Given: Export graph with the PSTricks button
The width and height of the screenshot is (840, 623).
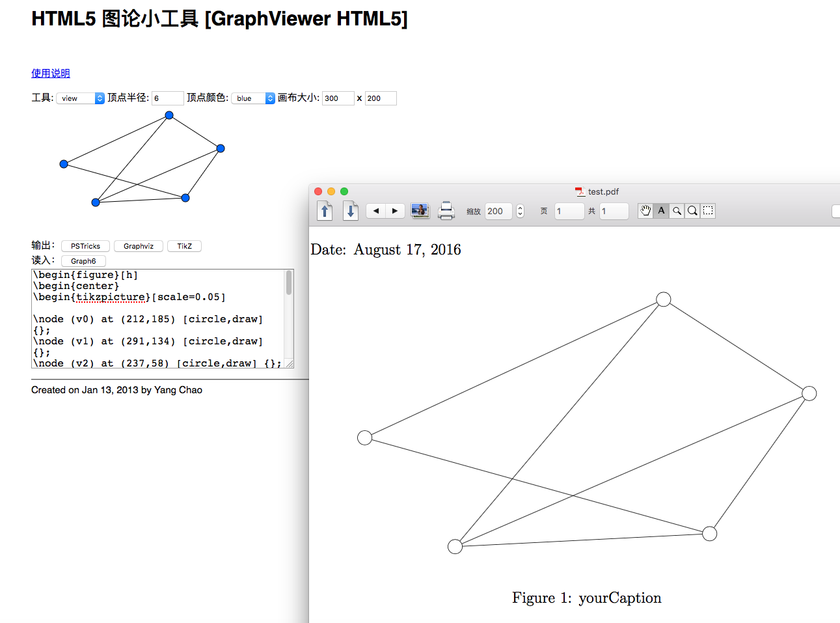Looking at the screenshot, I should (x=85, y=246).
